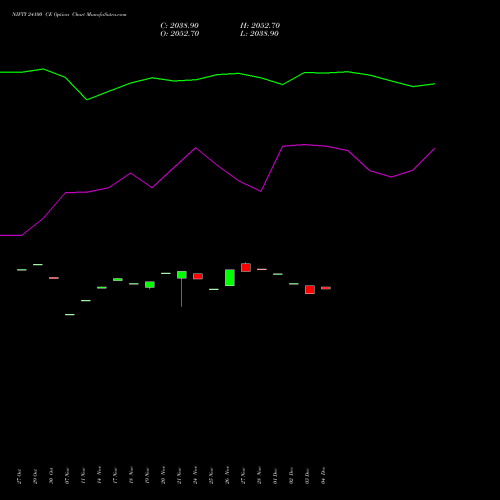Select the 20 Nov date label
The width and height of the screenshot is (500, 500).
click(x=163, y=476)
